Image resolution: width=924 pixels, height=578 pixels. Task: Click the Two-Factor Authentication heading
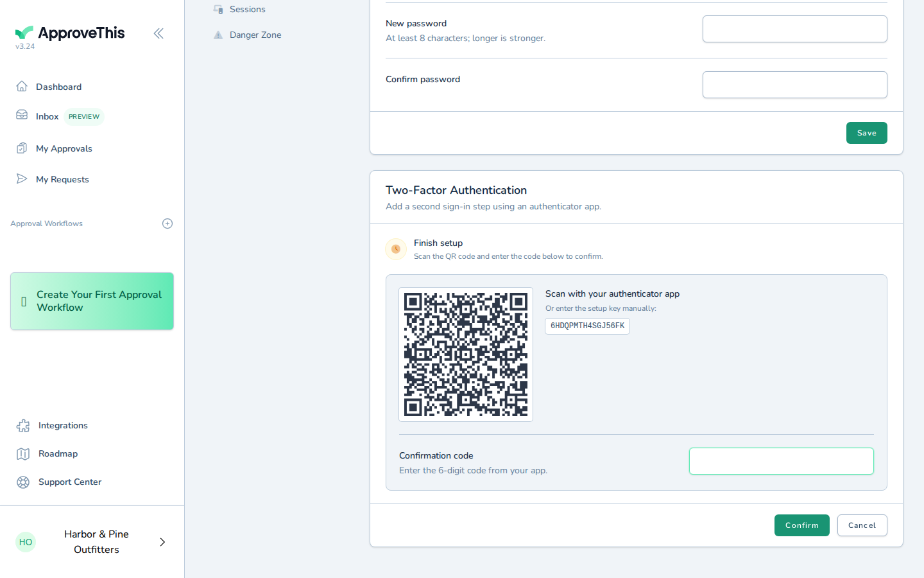pyautogui.click(x=456, y=190)
